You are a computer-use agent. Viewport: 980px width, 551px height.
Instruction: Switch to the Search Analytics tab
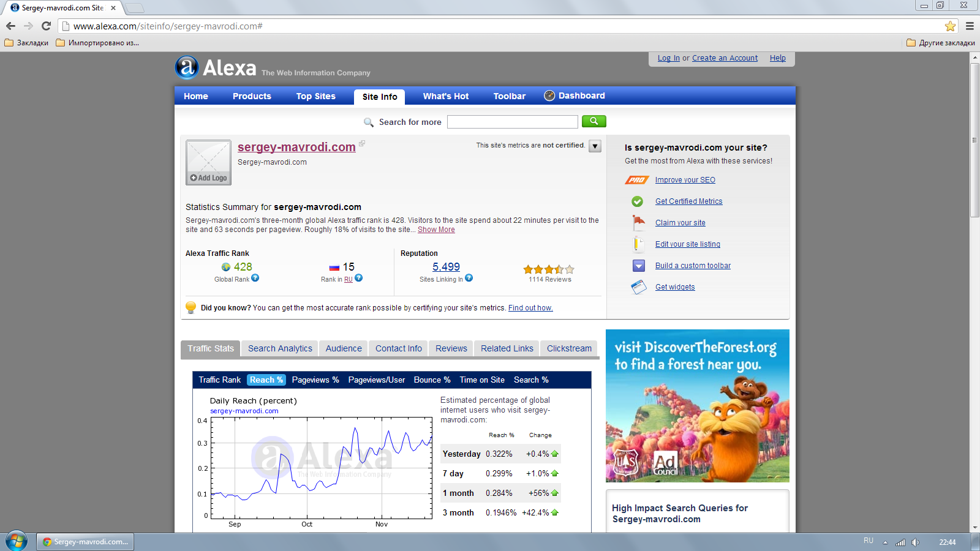point(280,348)
